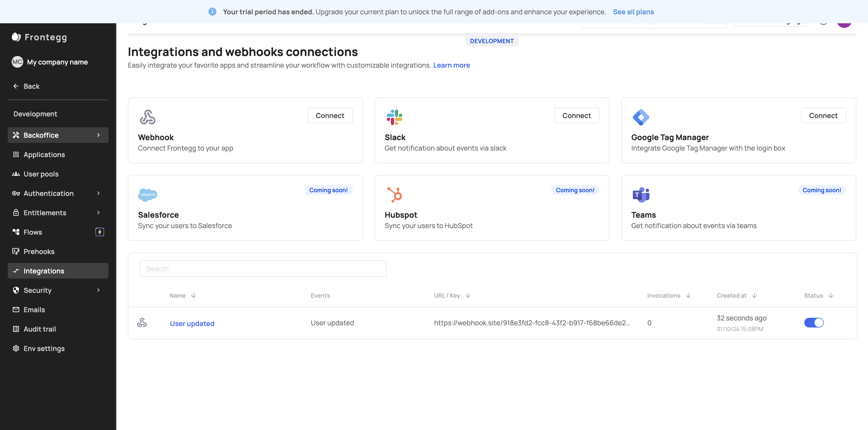This screenshot has height=430, width=868.
Task: Expand the Backoffice submenu chevron
Action: click(98, 135)
